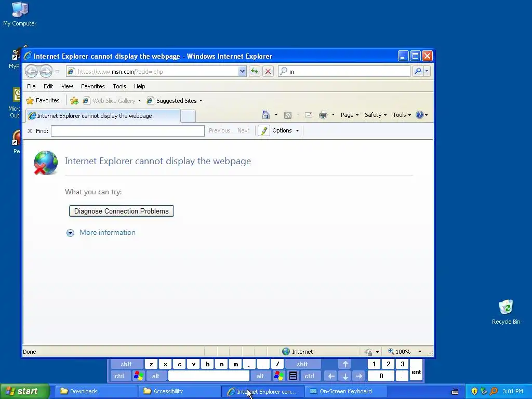This screenshot has width=532, height=399.
Task: Open the Favorites star button
Action: coord(43,100)
